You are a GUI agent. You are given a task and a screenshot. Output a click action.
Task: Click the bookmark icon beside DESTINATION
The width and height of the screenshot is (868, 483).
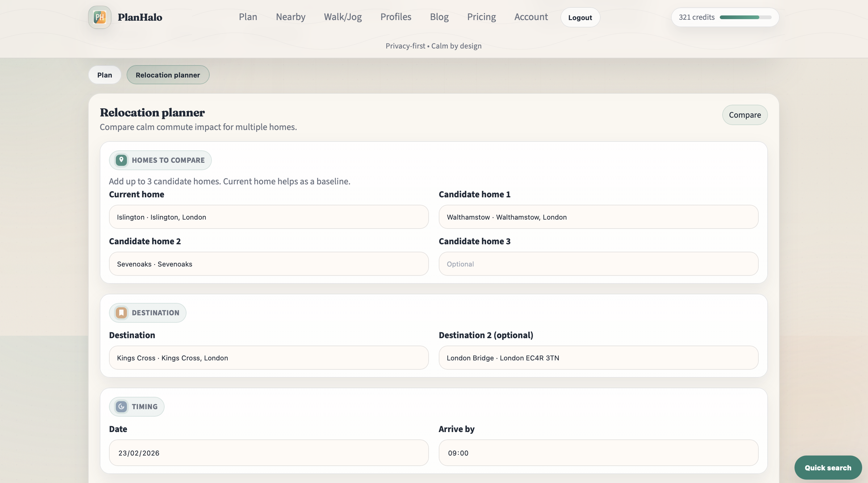click(121, 313)
